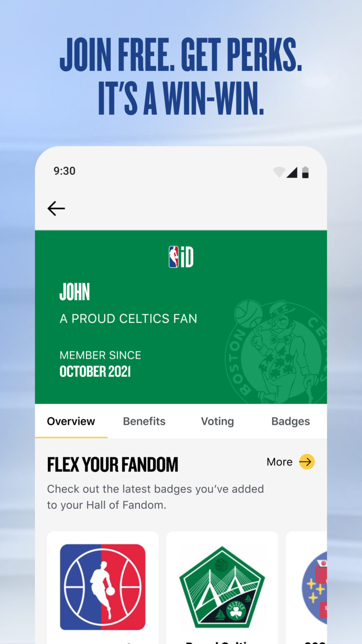Tap the battery indicator icon
This screenshot has height=644, width=362.
(x=305, y=171)
